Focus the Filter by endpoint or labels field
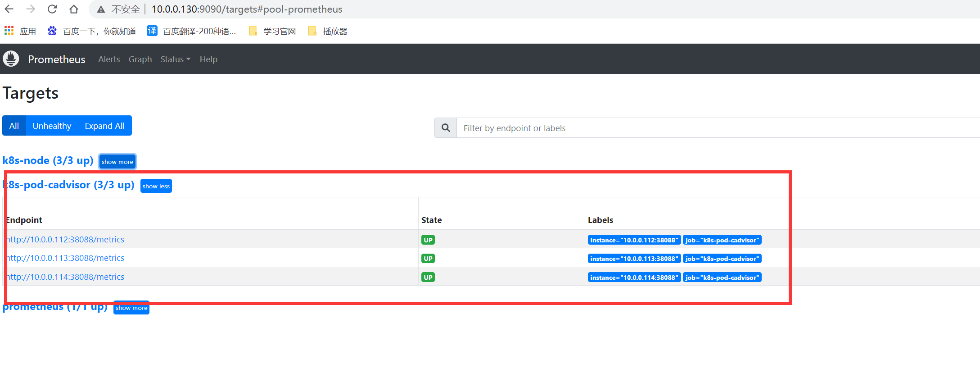 (718, 128)
